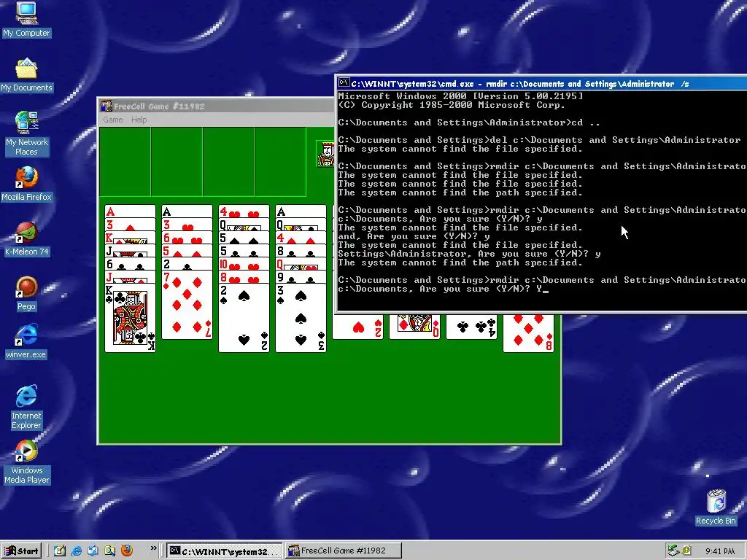Click the FreeCell Game #11982 title bar
The image size is (747, 560).
217,106
